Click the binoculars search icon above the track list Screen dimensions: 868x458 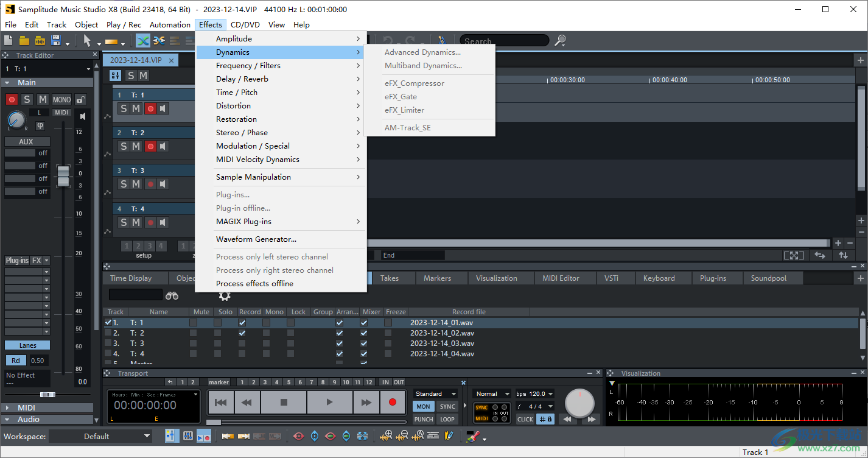172,295
